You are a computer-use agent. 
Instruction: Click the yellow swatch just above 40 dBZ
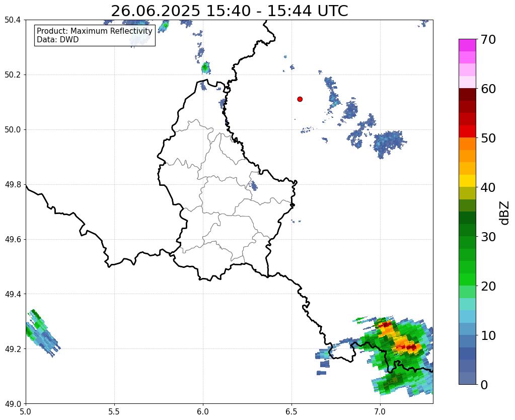click(467, 181)
